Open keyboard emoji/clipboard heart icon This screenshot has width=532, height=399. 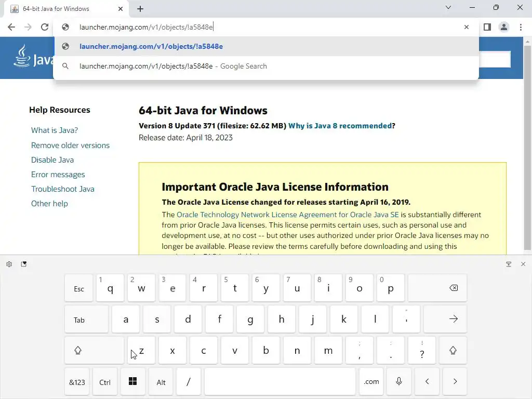click(24, 264)
